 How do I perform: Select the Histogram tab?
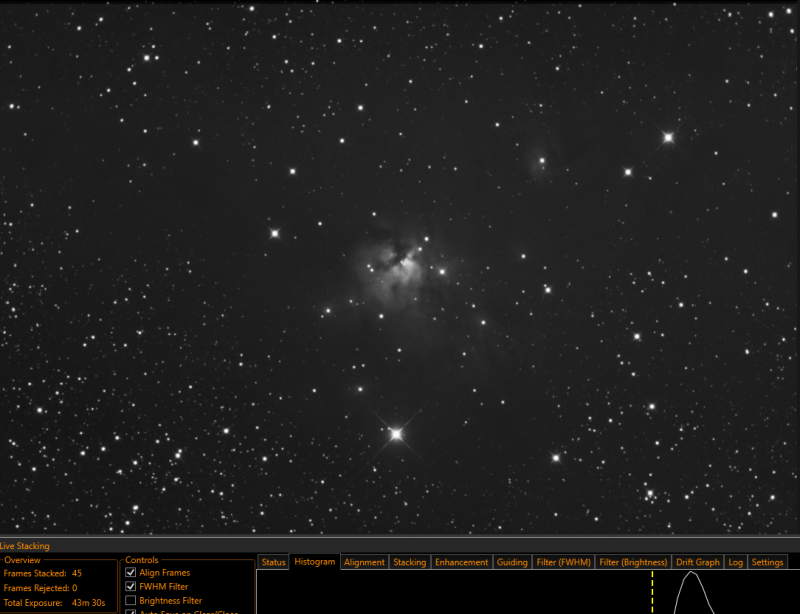[x=315, y=561]
